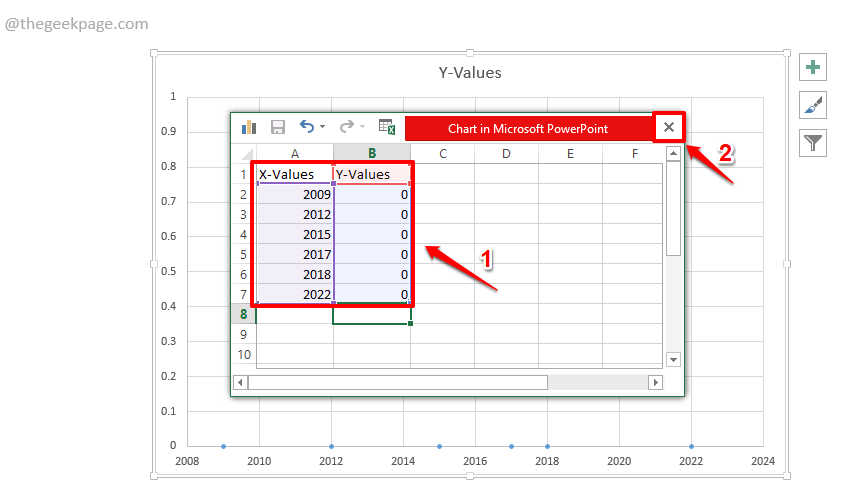Select row 5 header
Image resolution: width=846 pixels, height=497 pixels.
tap(244, 254)
